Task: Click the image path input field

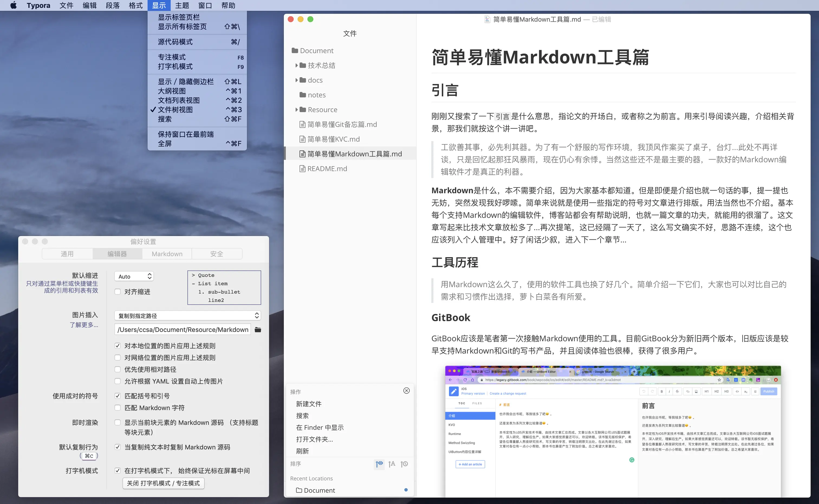Action: tap(183, 330)
